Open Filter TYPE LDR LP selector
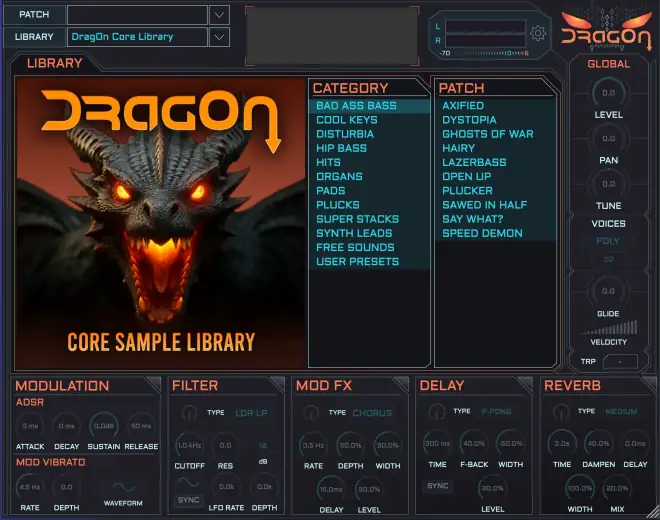This screenshot has width=660, height=520. [251, 413]
